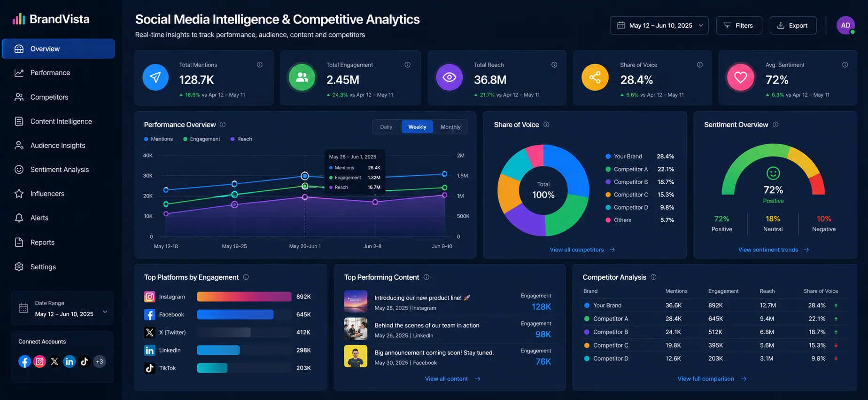Click Total Reach info icon
Image resolution: width=868 pixels, height=400 pixels.
point(554,65)
